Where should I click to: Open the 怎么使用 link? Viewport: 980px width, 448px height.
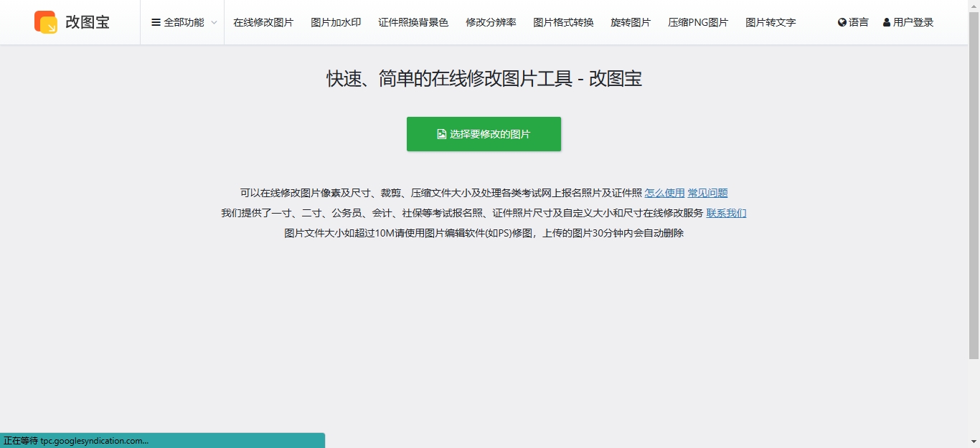(x=664, y=193)
